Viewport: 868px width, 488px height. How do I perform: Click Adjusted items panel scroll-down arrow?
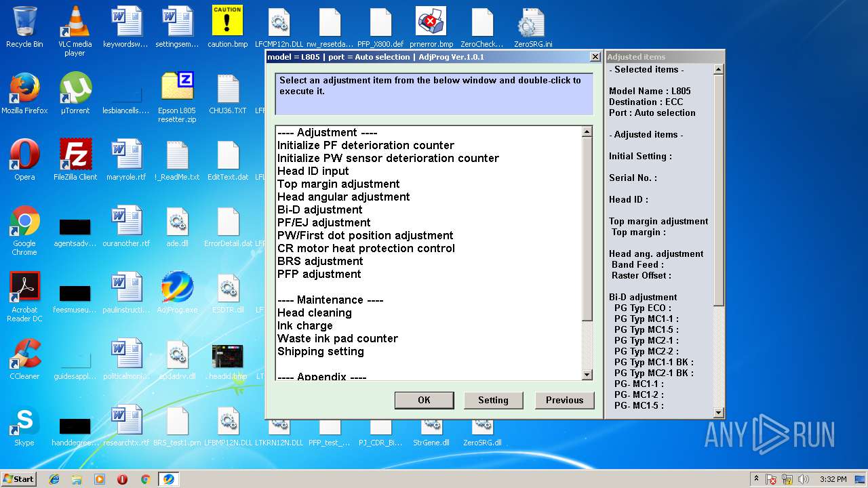[x=719, y=412]
